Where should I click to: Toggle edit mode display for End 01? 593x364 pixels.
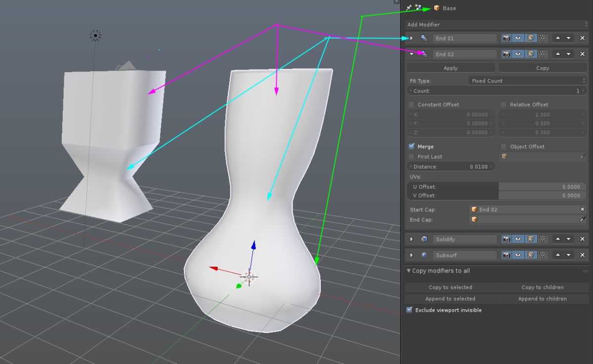(530, 38)
